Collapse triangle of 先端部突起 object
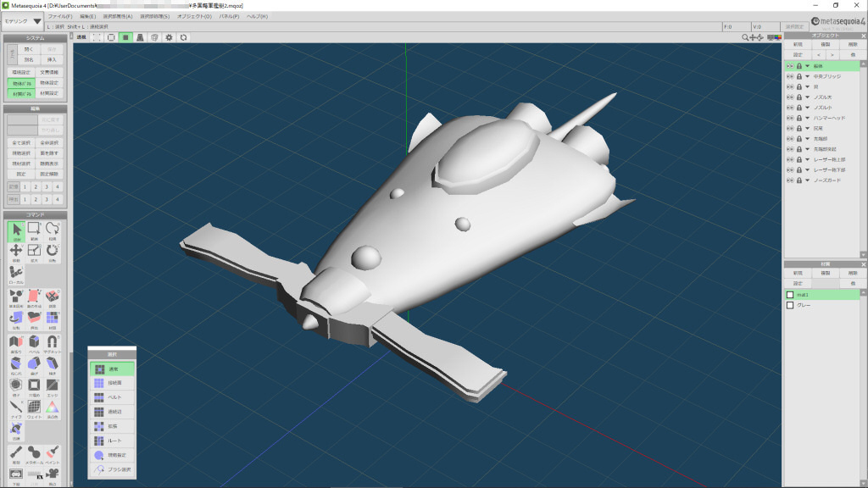Viewport: 868px width, 488px height. coord(807,149)
